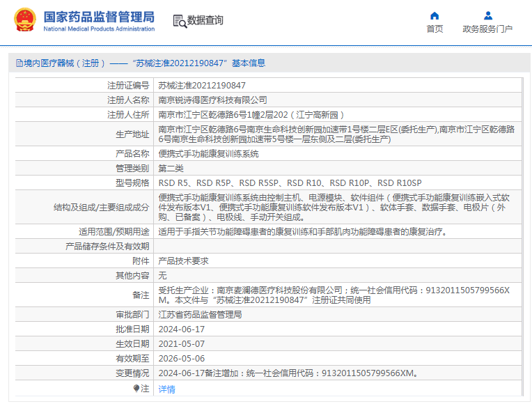The height and width of the screenshot is (404, 532).
Task: Open the 详情 link
Action: [x=166, y=389]
